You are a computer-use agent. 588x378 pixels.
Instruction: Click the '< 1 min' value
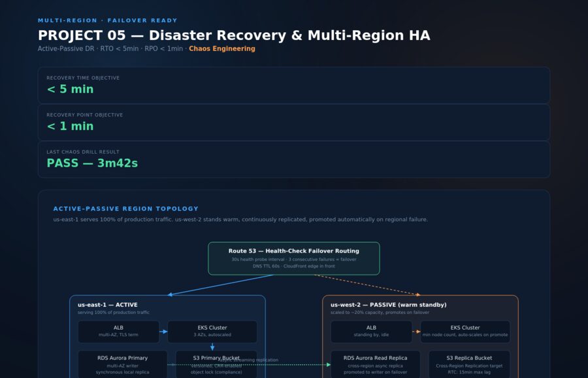[70, 126]
